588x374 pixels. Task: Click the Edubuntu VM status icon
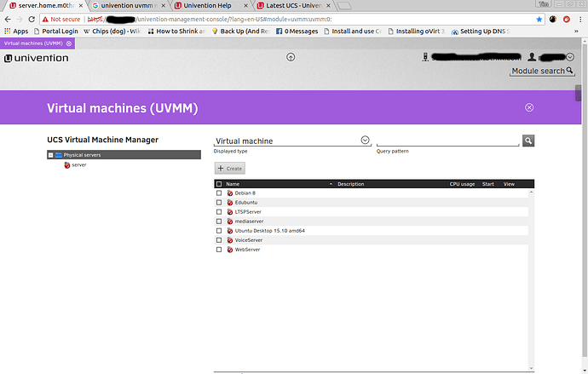pos(230,203)
